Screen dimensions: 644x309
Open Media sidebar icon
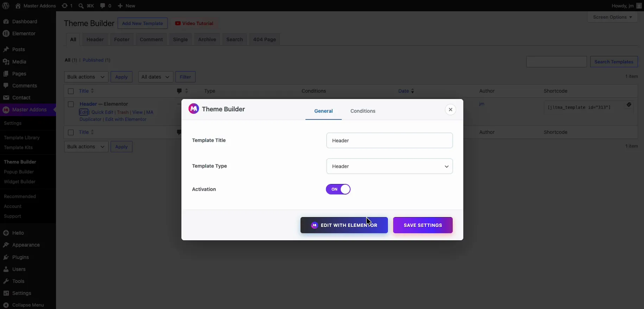[6, 62]
